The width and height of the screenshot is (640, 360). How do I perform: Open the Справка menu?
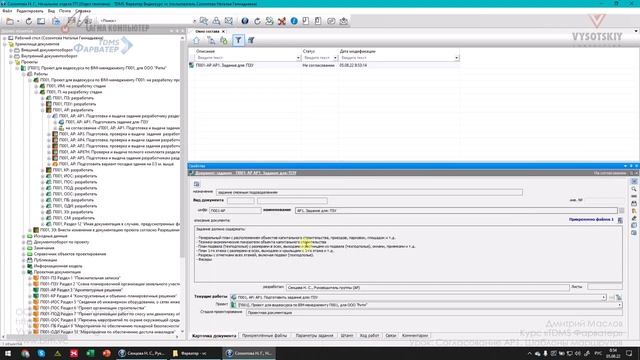click(x=83, y=11)
